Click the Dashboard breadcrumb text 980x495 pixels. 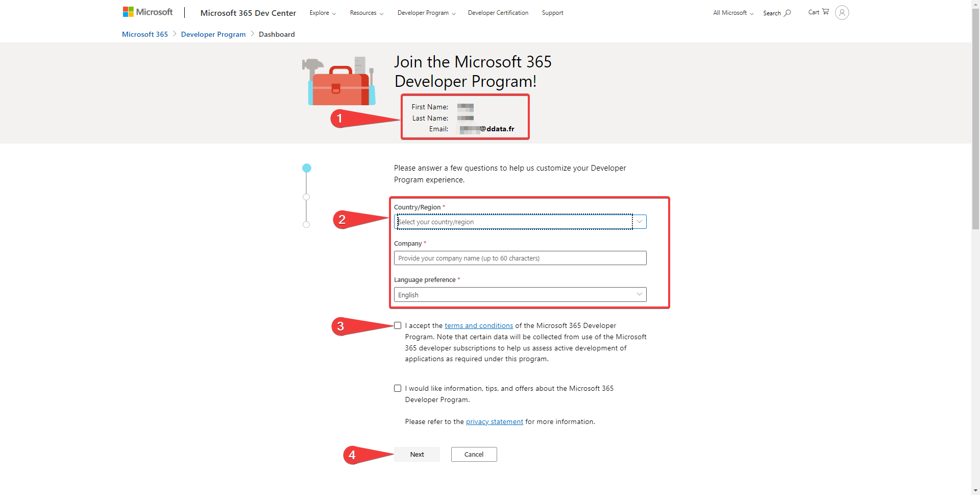tap(277, 34)
